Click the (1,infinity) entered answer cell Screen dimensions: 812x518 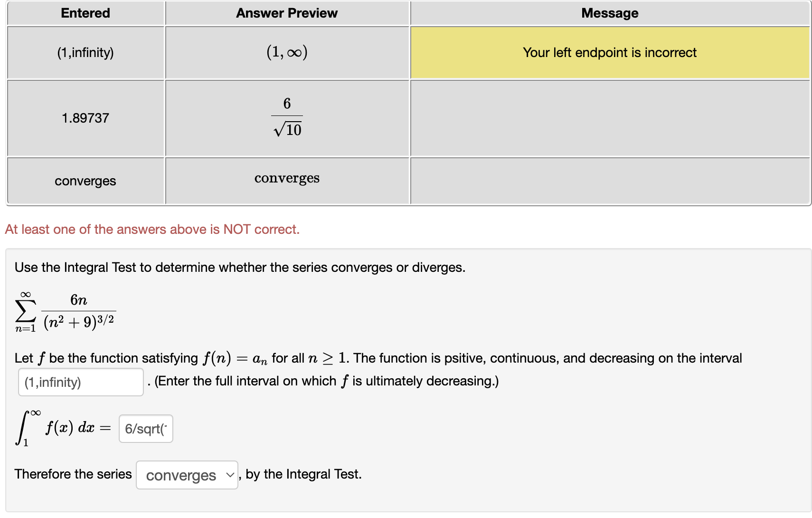pos(85,52)
